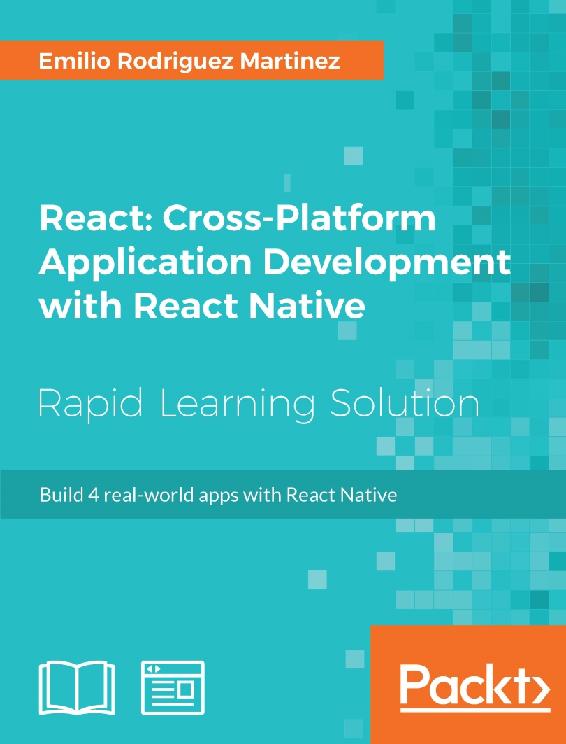
Task: Click title line 'React: Cross-Platform'
Action: 237,219
